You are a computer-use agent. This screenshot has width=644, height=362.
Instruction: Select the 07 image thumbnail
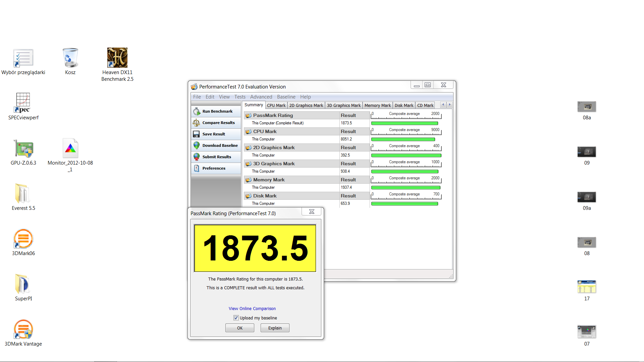coord(587,332)
